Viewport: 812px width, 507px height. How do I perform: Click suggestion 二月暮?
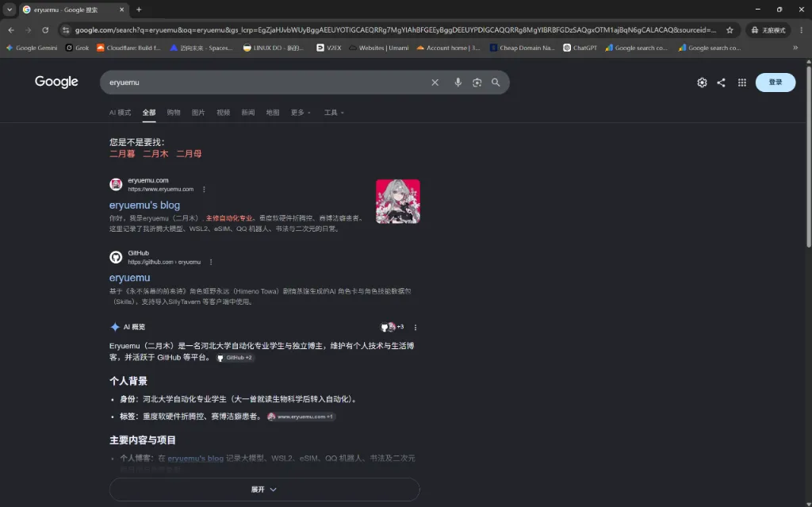tap(122, 153)
